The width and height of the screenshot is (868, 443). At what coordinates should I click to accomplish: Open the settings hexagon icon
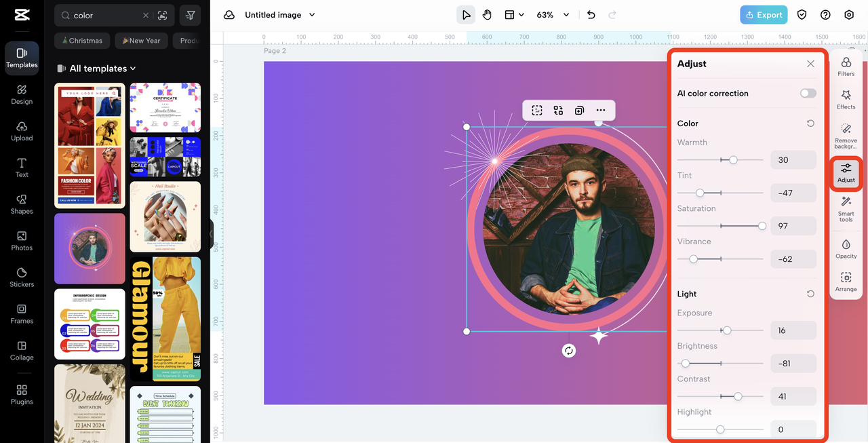click(849, 15)
